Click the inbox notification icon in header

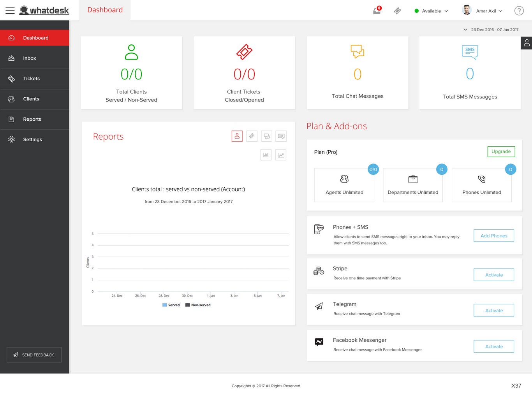377,11
